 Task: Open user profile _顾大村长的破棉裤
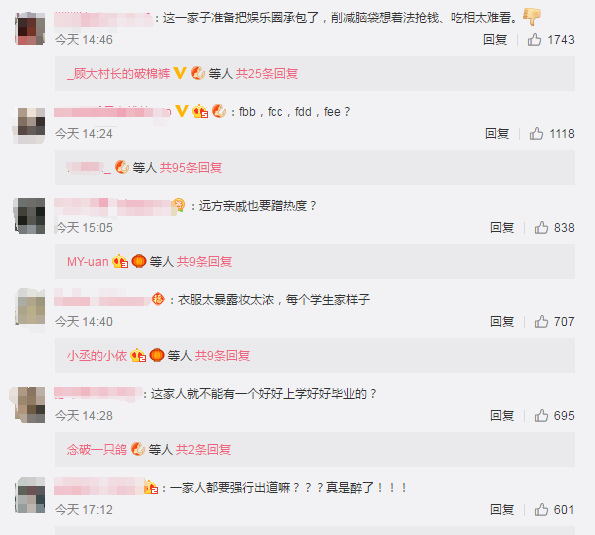pos(118,74)
